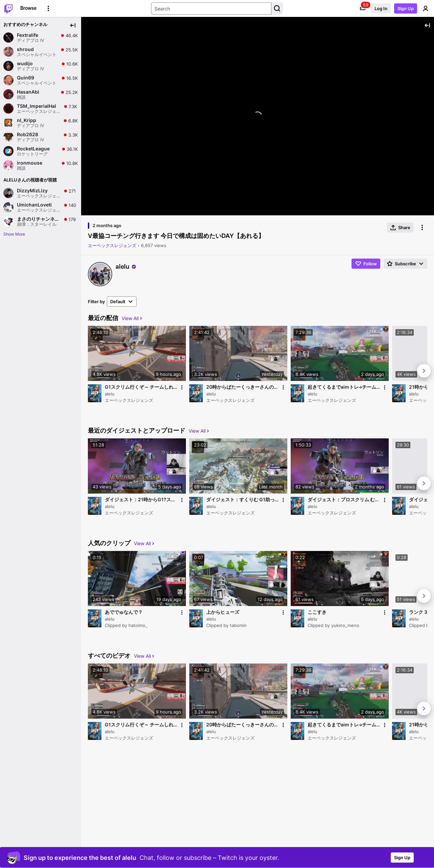Click Show More in the sidebar
Image resolution: width=434 pixels, height=868 pixels.
[x=14, y=234]
